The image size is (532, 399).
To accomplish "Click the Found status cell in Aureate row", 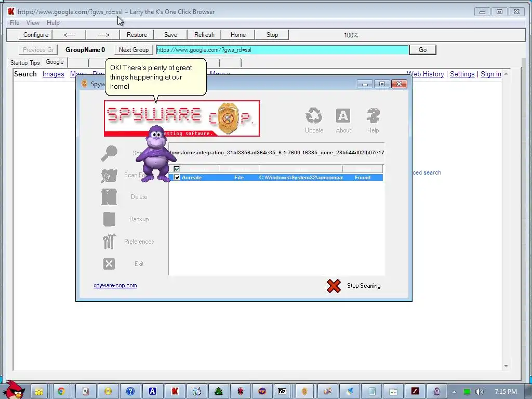I will (x=363, y=178).
